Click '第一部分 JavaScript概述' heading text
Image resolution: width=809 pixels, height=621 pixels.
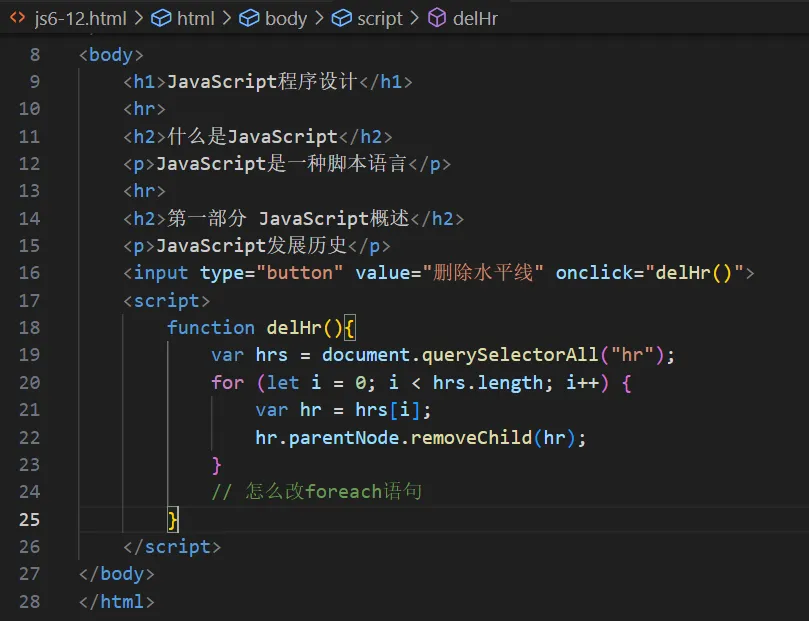point(288,218)
